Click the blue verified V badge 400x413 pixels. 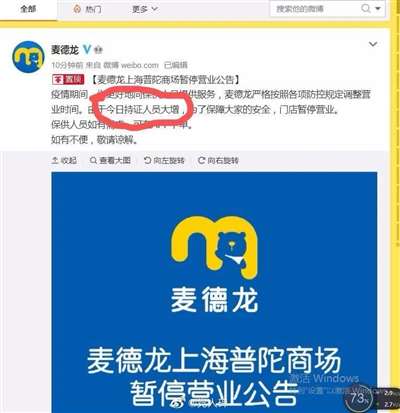(87, 50)
